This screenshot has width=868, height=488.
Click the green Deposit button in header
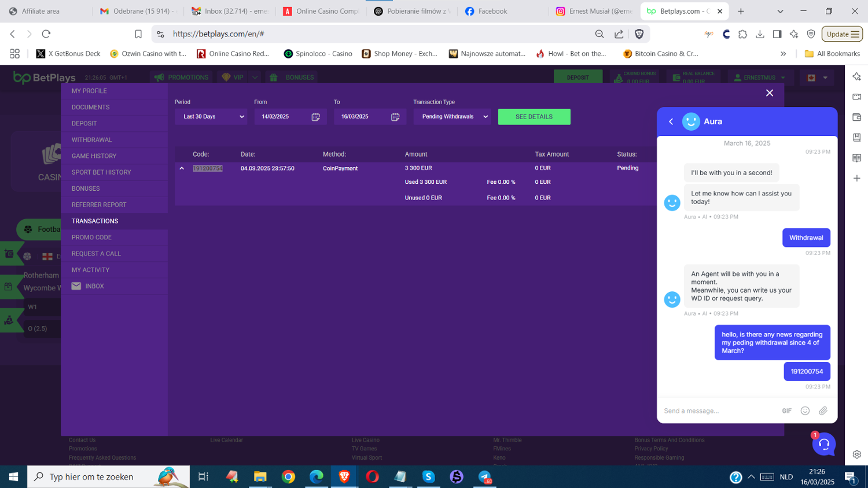click(x=578, y=77)
